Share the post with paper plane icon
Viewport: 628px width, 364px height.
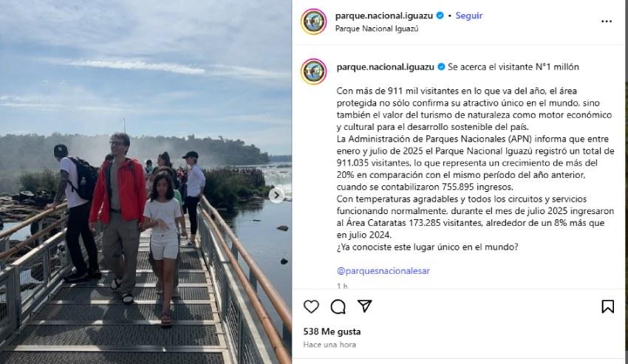pyautogui.click(x=364, y=306)
